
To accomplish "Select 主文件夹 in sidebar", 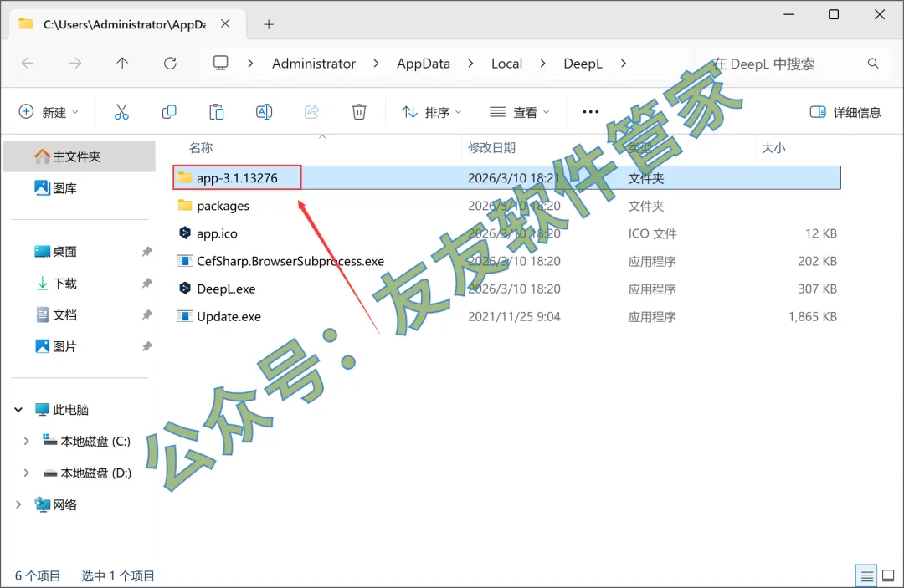I will tap(80, 156).
